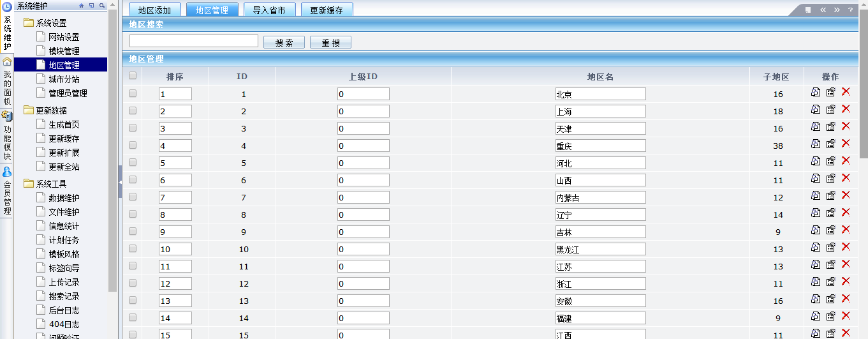The width and height of the screenshot is (868, 339).
Task: Select the checkbox for 黑龙江 row
Action: tap(133, 248)
